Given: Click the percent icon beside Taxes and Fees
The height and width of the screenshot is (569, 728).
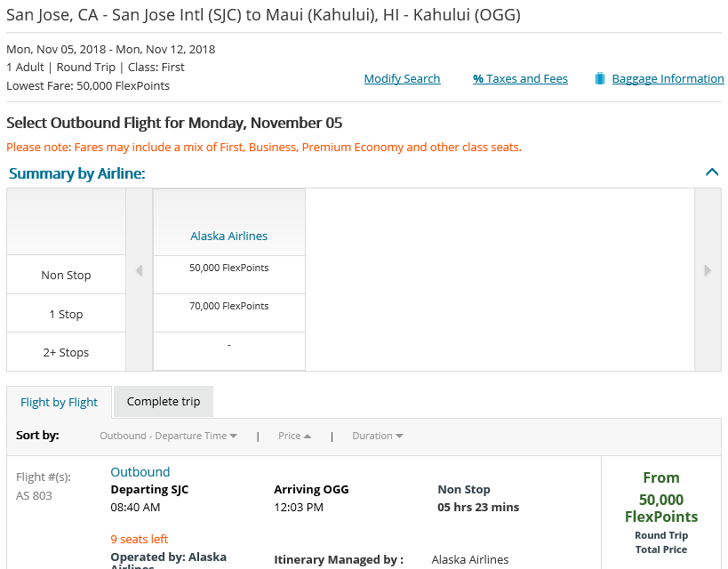Looking at the screenshot, I should tap(478, 79).
